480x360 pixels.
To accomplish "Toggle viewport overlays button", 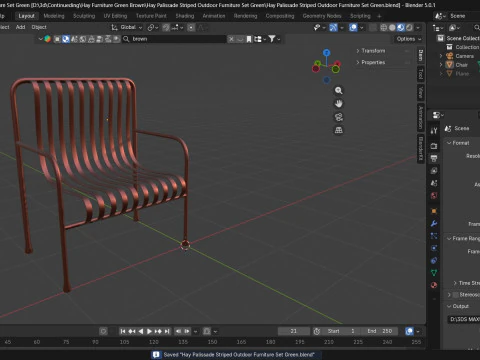I will click(353, 28).
